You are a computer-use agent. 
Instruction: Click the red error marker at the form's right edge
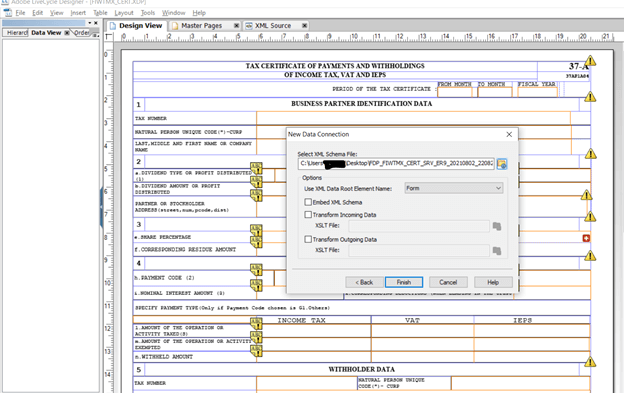click(586, 238)
